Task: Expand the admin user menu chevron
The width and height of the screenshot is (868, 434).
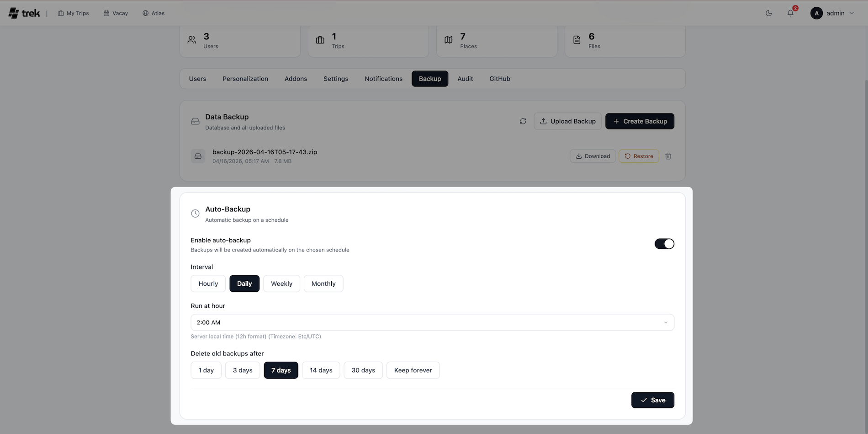Action: 852,13
